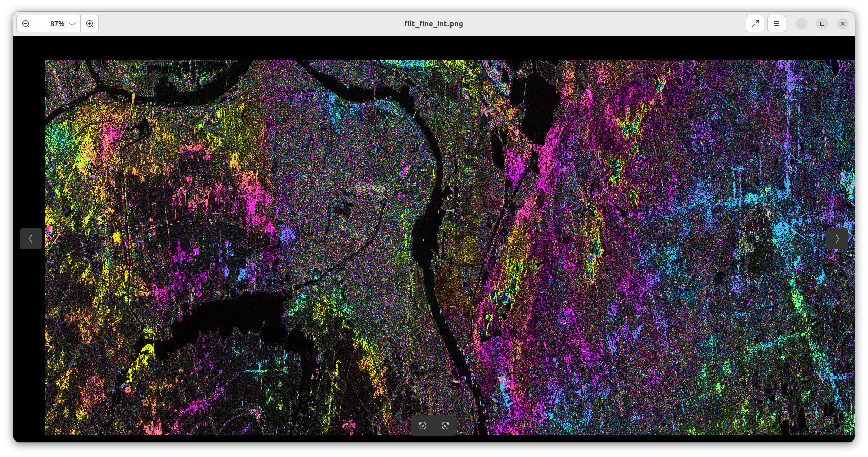
Task: Minimize the image viewer window
Action: pyautogui.click(x=802, y=24)
